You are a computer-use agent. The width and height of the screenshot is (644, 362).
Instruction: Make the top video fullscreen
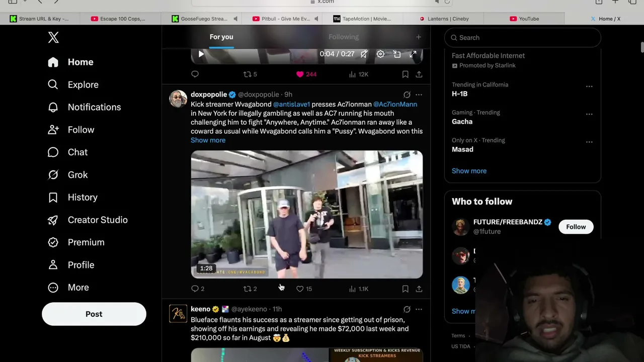tap(413, 54)
